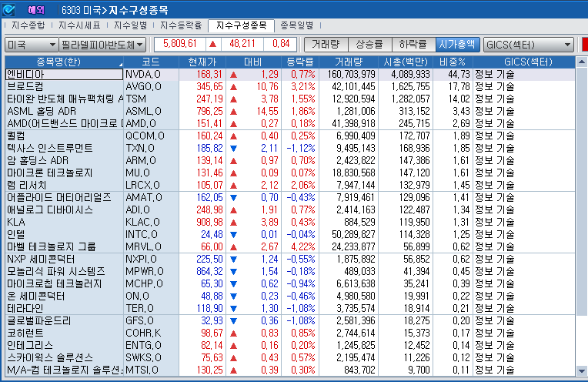Image resolution: width=588 pixels, height=382 pixels.
Task: Click the NVDA.O code cell
Action: pos(151,74)
